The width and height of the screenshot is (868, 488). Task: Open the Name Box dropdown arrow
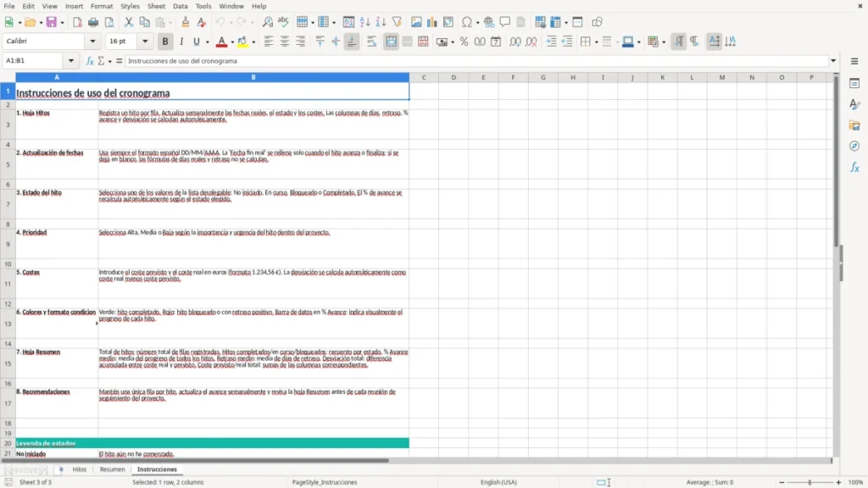(71, 61)
